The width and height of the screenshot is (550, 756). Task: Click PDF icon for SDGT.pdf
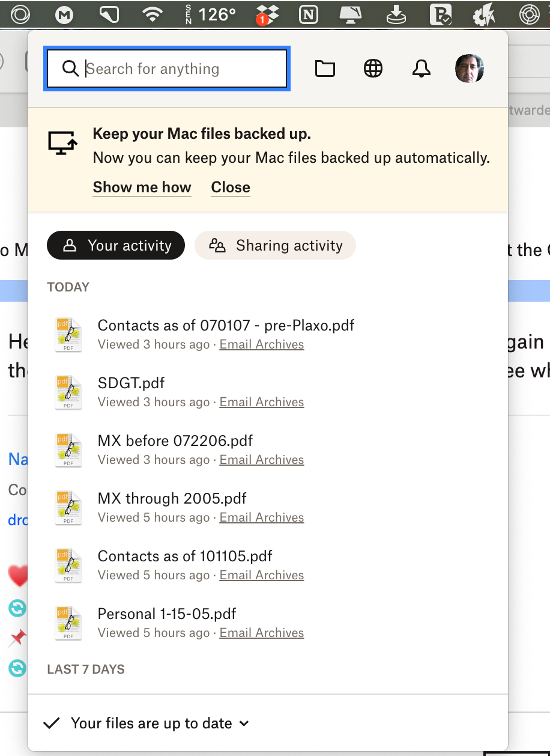point(68,392)
